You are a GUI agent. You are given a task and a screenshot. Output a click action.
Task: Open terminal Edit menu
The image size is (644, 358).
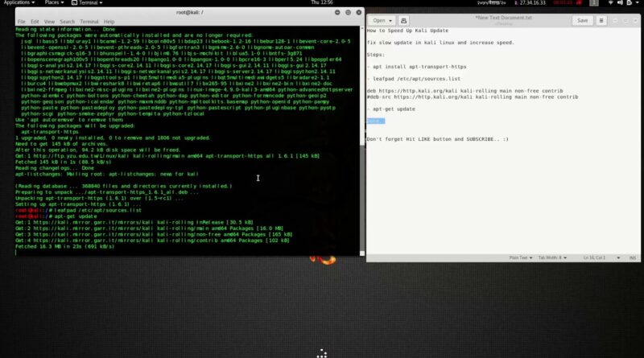coord(35,22)
